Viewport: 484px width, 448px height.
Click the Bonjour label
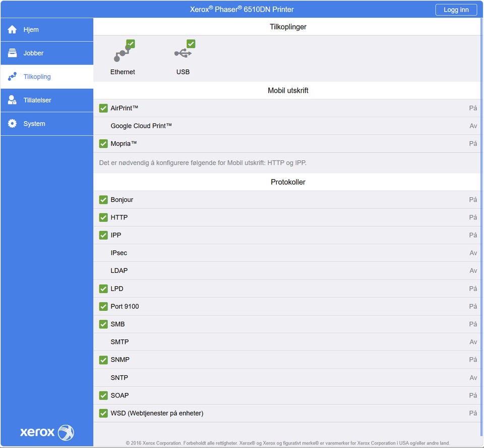pyautogui.click(x=122, y=200)
